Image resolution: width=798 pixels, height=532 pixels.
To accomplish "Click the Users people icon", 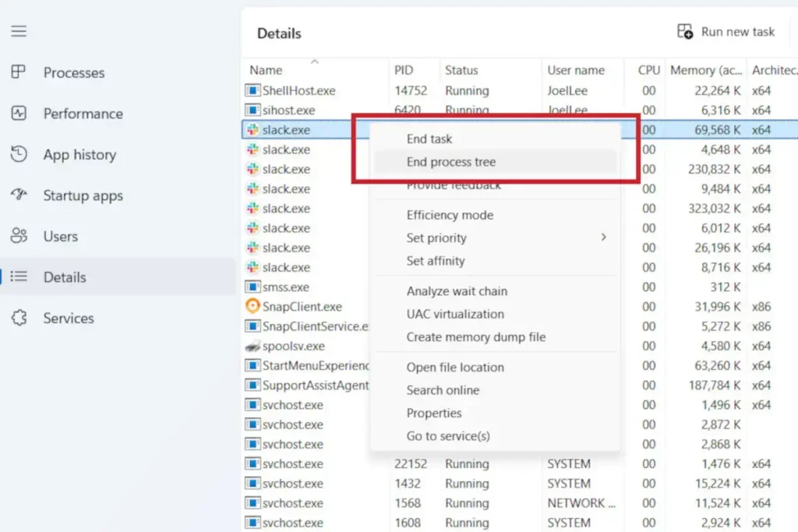I will click(x=19, y=235).
